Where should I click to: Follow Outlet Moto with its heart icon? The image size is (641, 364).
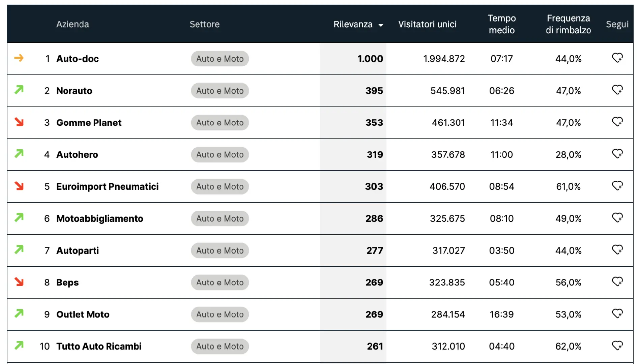[x=617, y=313]
